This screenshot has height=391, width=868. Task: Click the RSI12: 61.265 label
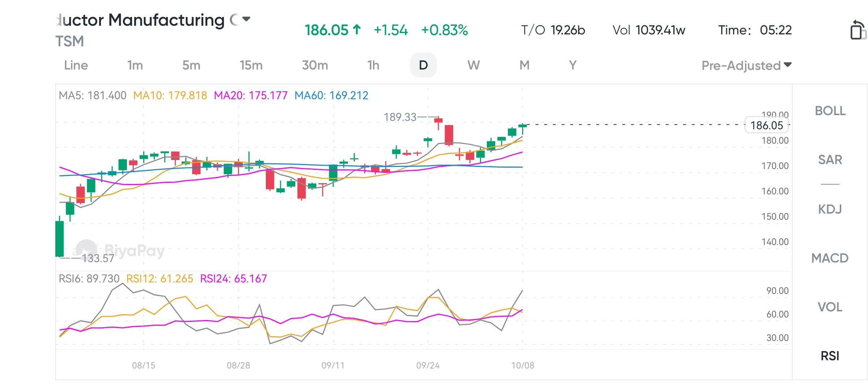point(159,279)
